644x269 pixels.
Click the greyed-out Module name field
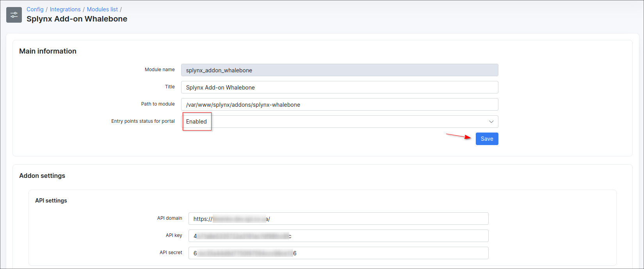pyautogui.click(x=339, y=70)
